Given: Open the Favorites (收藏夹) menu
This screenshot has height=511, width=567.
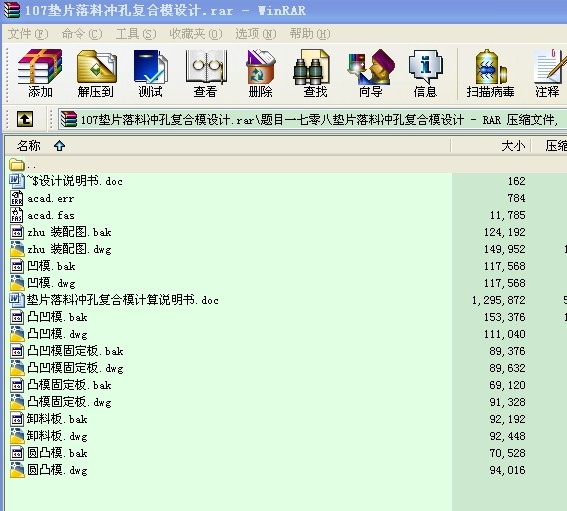Looking at the screenshot, I should point(196,34).
